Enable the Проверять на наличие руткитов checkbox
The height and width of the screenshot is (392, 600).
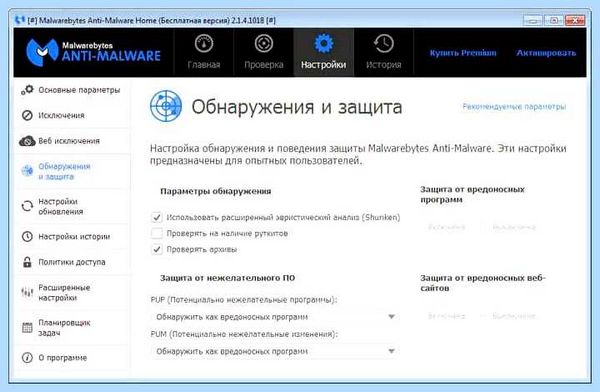click(157, 233)
